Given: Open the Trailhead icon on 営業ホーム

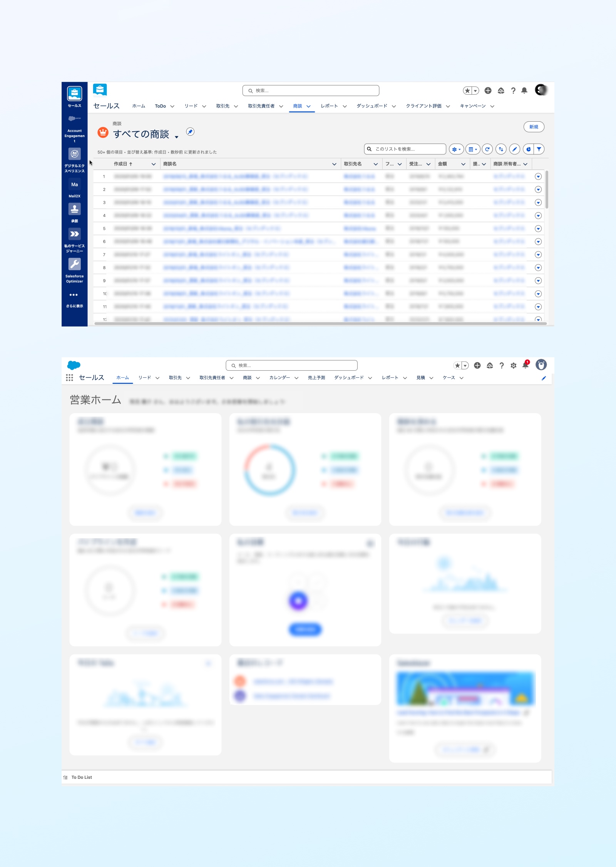Looking at the screenshot, I should pyautogui.click(x=490, y=365).
